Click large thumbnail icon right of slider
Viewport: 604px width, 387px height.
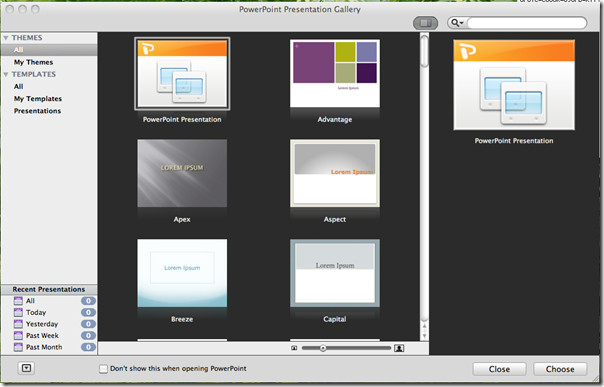[399, 348]
